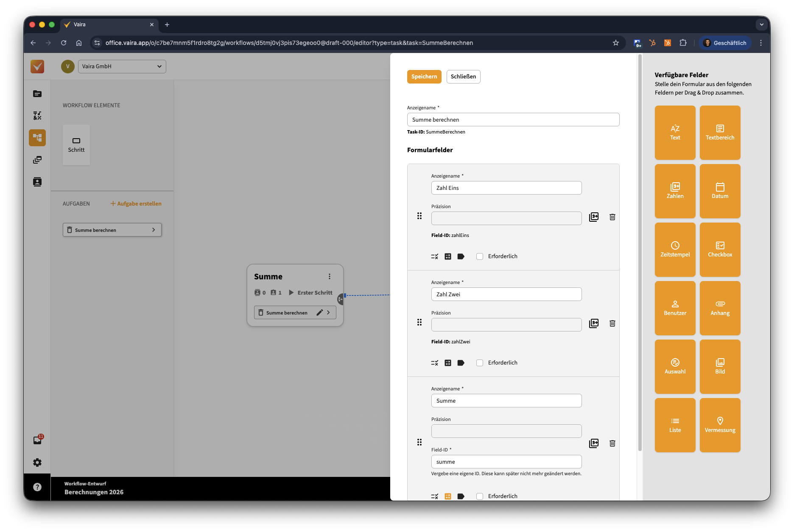Expand Summe berechnen in the Aufgaben list
Image resolution: width=794 pixels, height=532 pixels.
pyautogui.click(x=154, y=230)
